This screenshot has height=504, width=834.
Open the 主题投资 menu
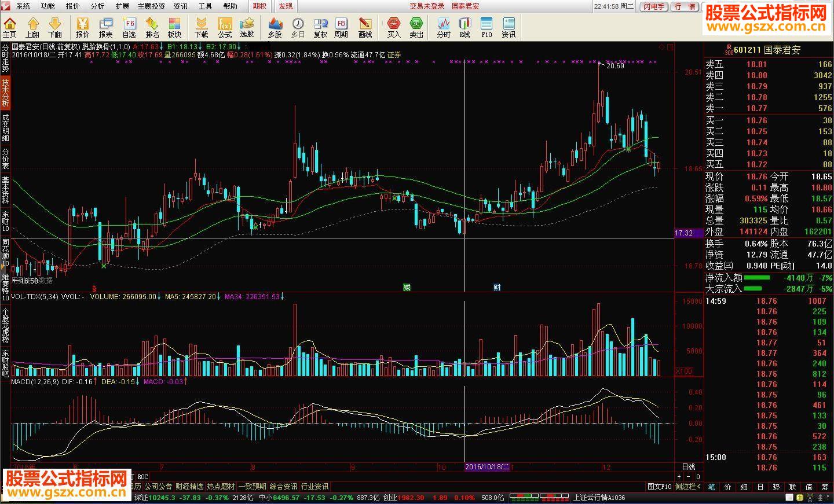(151, 6)
